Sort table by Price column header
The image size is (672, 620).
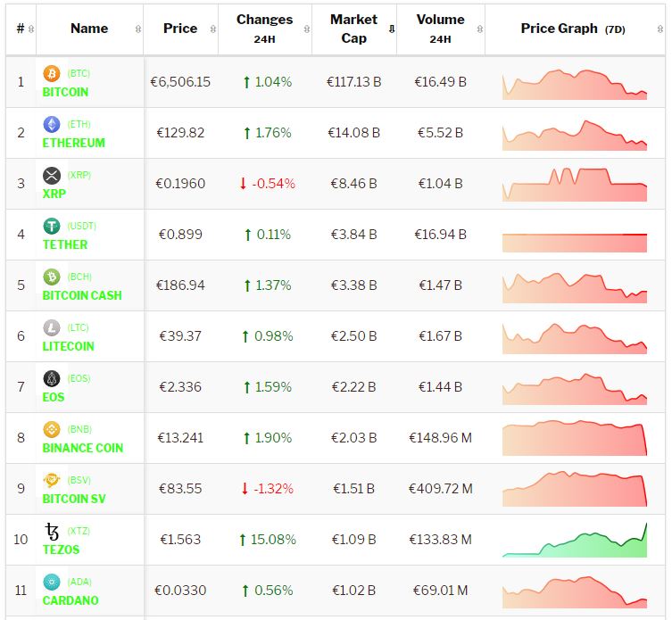[180, 29]
